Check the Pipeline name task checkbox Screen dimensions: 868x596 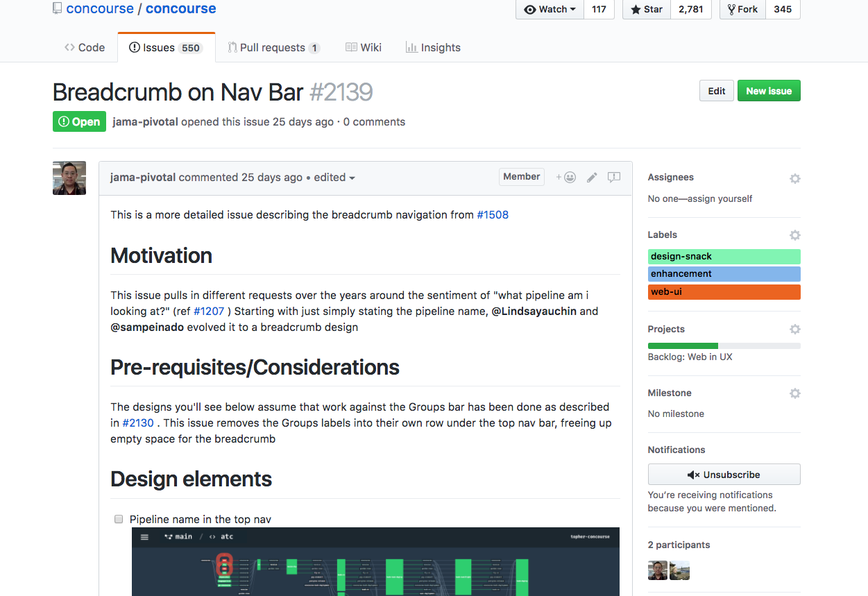[x=118, y=519]
